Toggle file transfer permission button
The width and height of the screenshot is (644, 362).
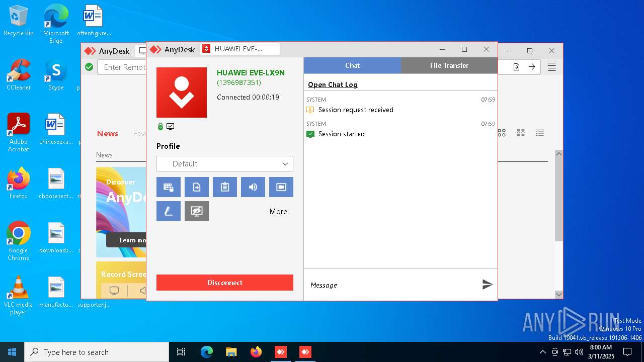pyautogui.click(x=197, y=187)
